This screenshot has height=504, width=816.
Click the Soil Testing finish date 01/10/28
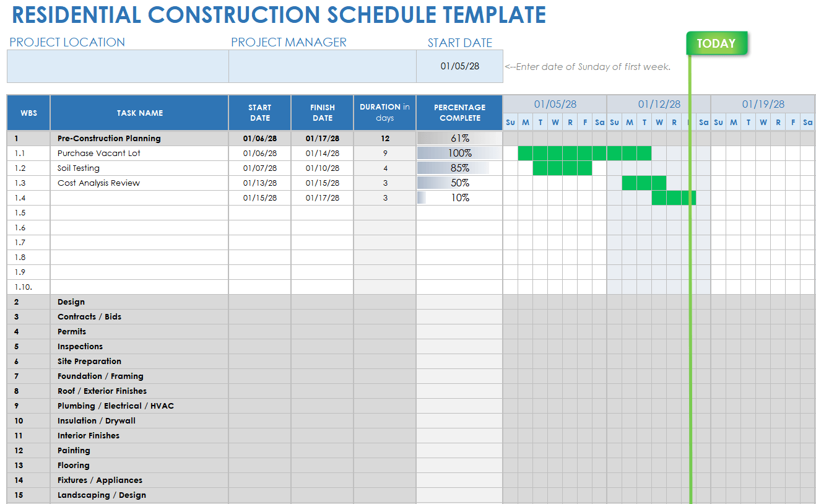click(322, 168)
